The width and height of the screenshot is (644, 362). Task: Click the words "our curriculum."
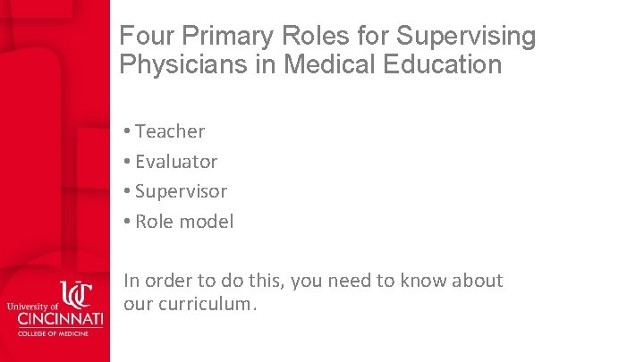pyautogui.click(x=190, y=304)
